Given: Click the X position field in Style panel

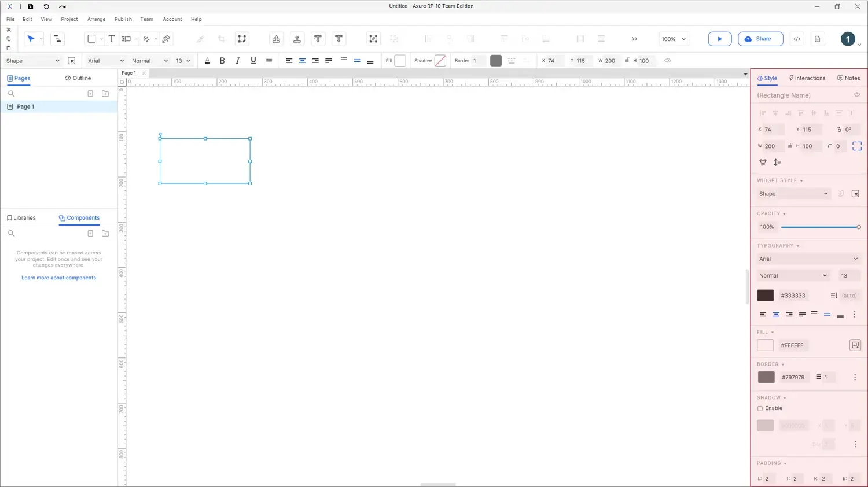Looking at the screenshot, I should tap(773, 130).
